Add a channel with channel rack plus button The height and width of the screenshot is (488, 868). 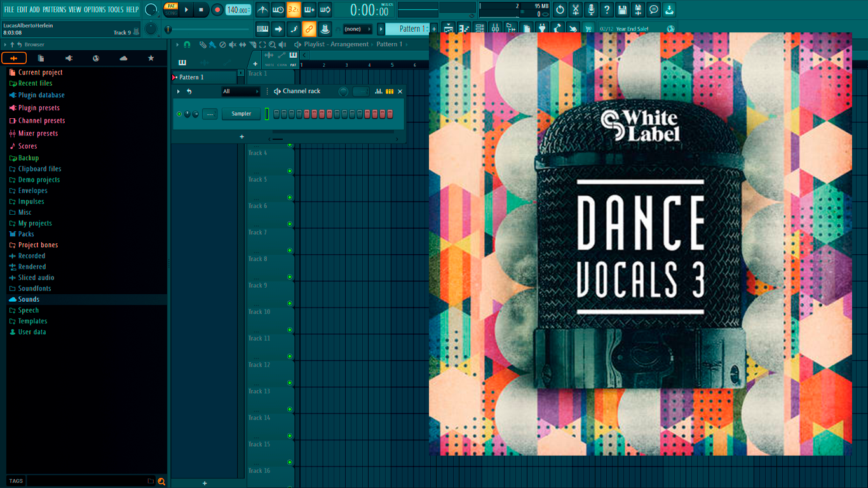click(241, 137)
